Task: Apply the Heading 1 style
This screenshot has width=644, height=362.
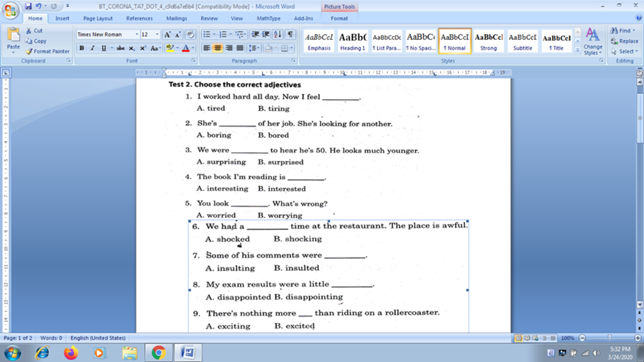Action: click(352, 41)
